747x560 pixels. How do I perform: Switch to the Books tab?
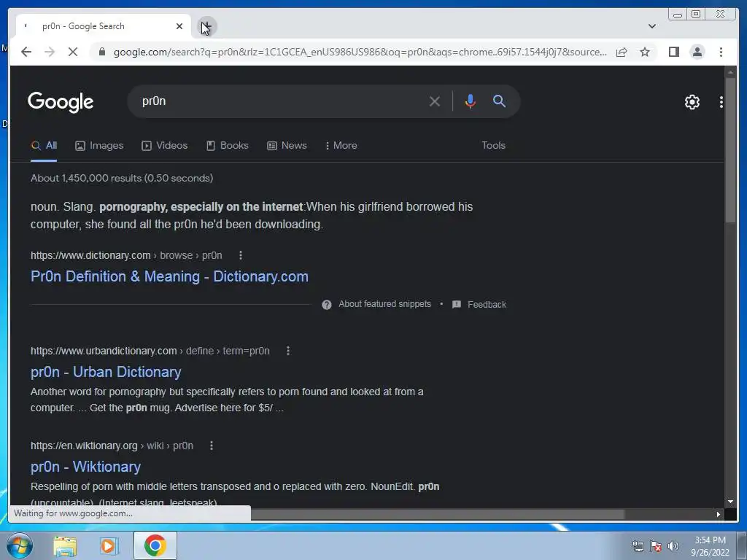228,146
